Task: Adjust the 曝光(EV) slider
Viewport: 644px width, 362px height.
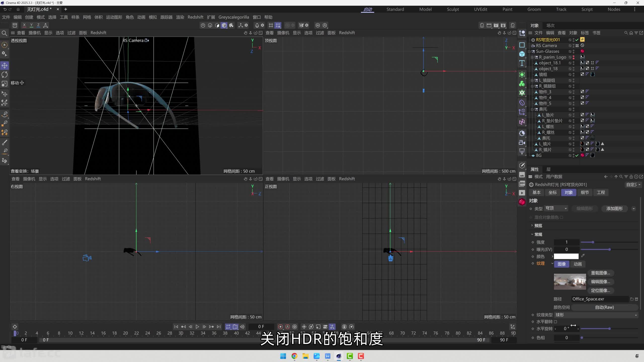Action: coord(609,249)
